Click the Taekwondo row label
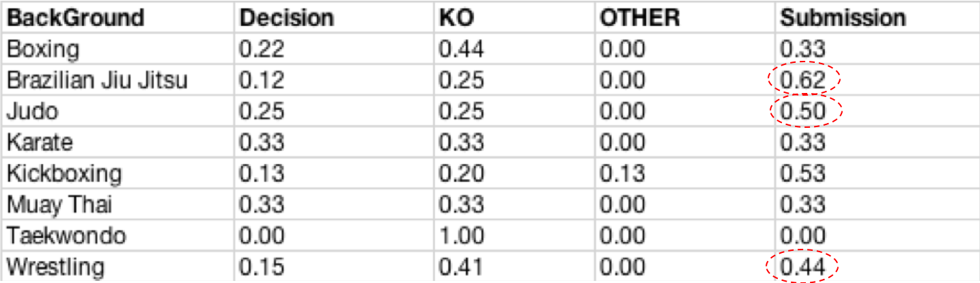 (66, 236)
